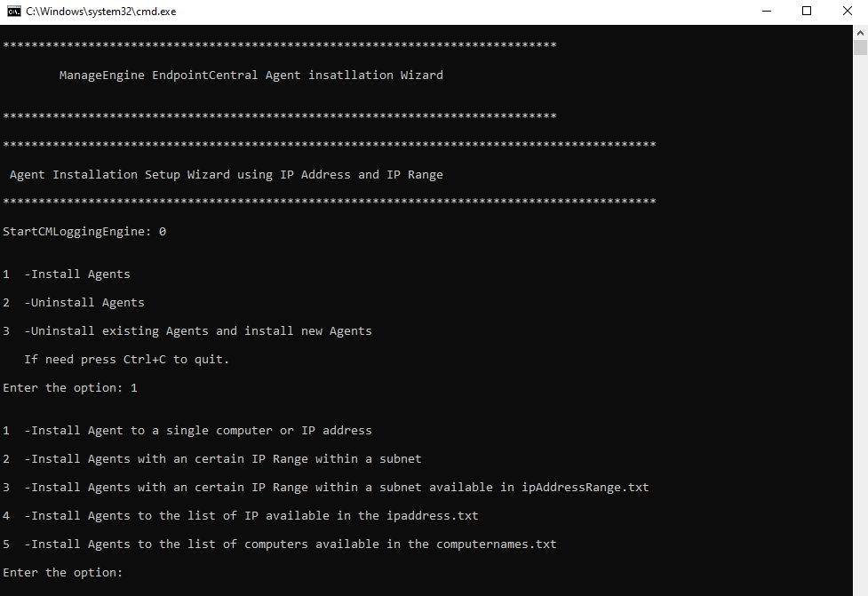Screen dimensions: 868x596
Task: Click the vertical scrollbar thumb
Action: (x=860, y=48)
